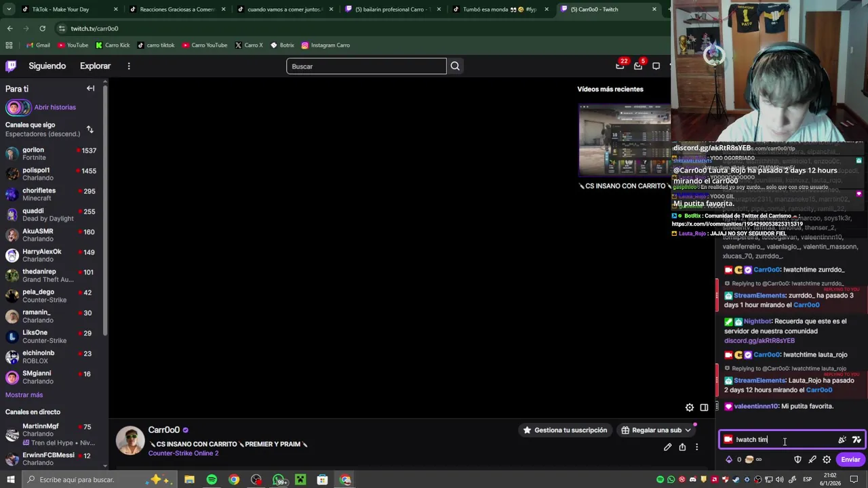Sort followed channels with the arrows icon
The image size is (868, 488).
click(90, 129)
